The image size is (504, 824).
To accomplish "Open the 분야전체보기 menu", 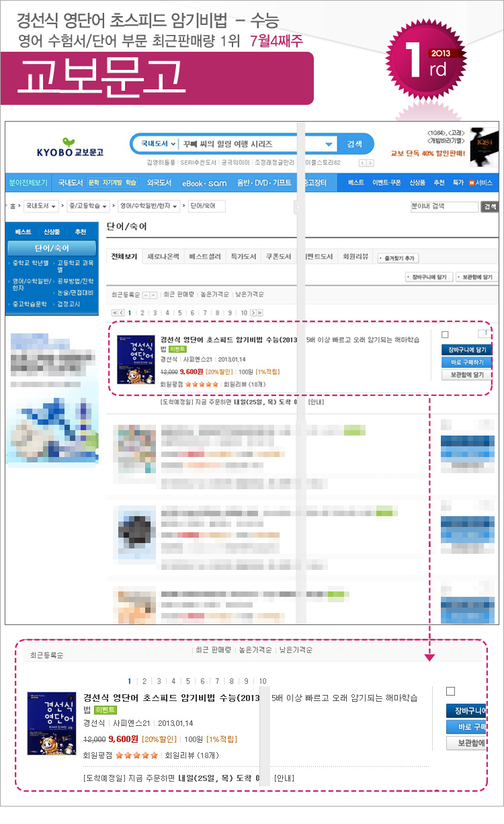I will coord(28,182).
